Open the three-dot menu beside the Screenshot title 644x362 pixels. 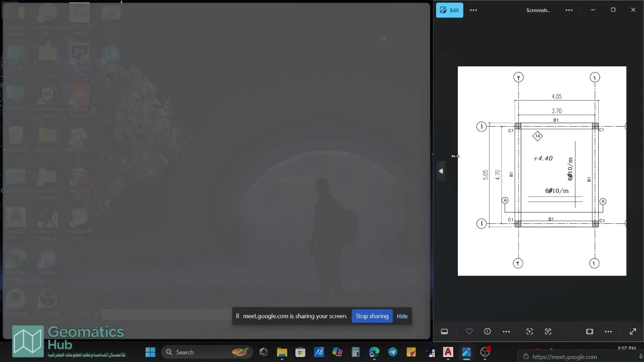[x=569, y=10]
